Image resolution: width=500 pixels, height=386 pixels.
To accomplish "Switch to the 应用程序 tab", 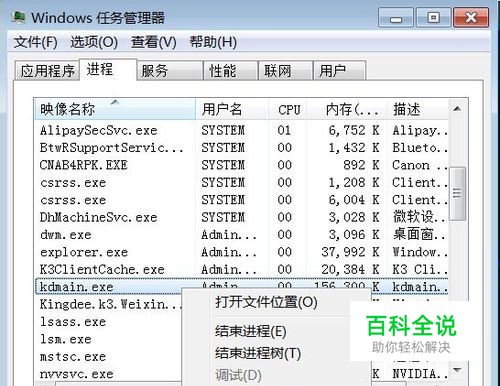I will click(47, 71).
